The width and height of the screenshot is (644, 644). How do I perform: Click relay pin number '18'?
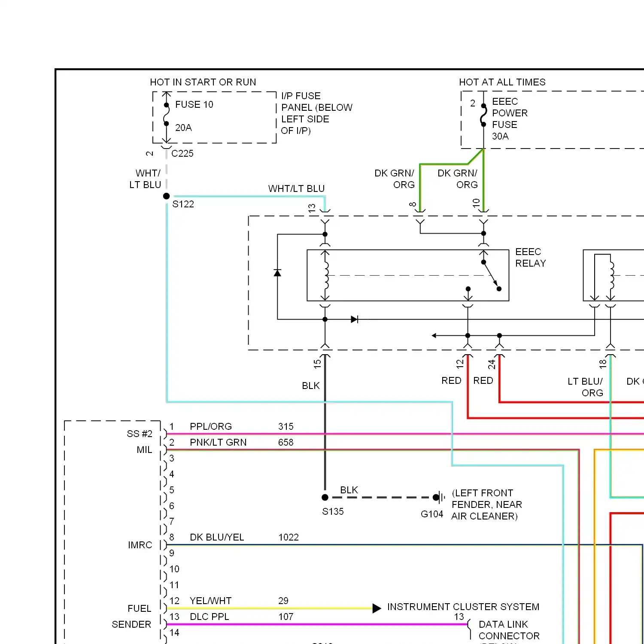[x=603, y=364]
